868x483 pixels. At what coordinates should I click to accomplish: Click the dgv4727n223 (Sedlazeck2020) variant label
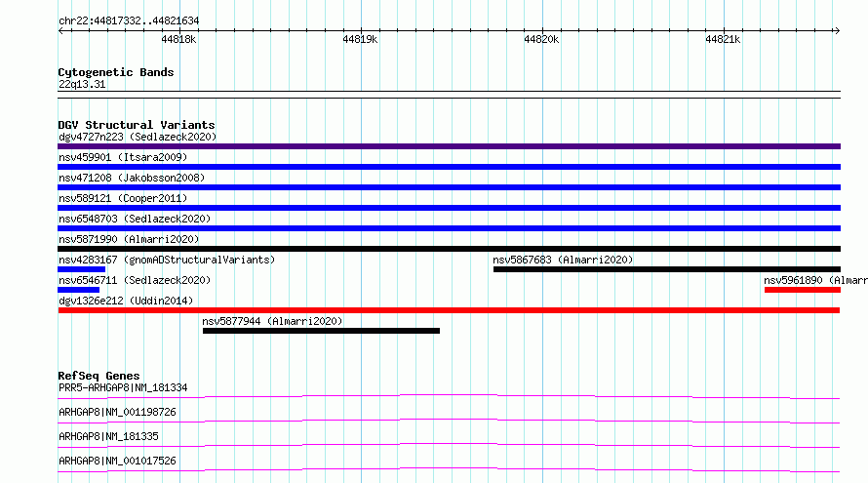138,137
